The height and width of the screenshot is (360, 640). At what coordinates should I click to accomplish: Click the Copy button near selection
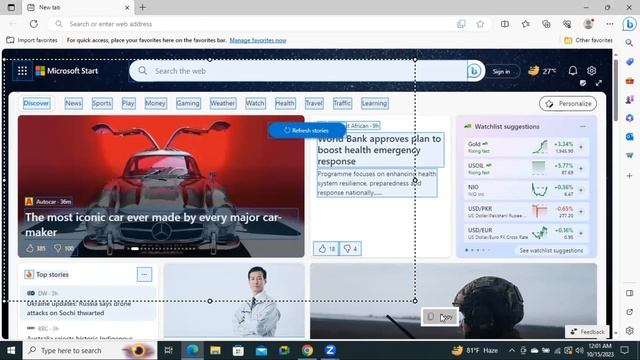[439, 317]
